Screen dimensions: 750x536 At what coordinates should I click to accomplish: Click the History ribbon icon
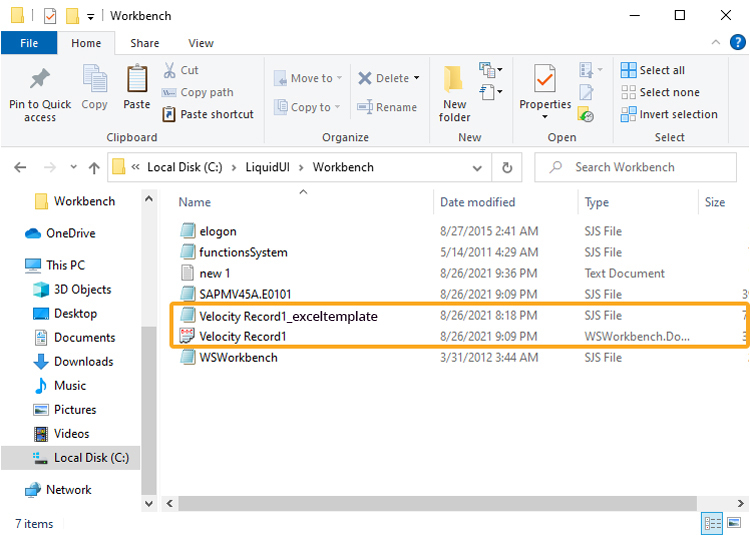pyautogui.click(x=586, y=114)
